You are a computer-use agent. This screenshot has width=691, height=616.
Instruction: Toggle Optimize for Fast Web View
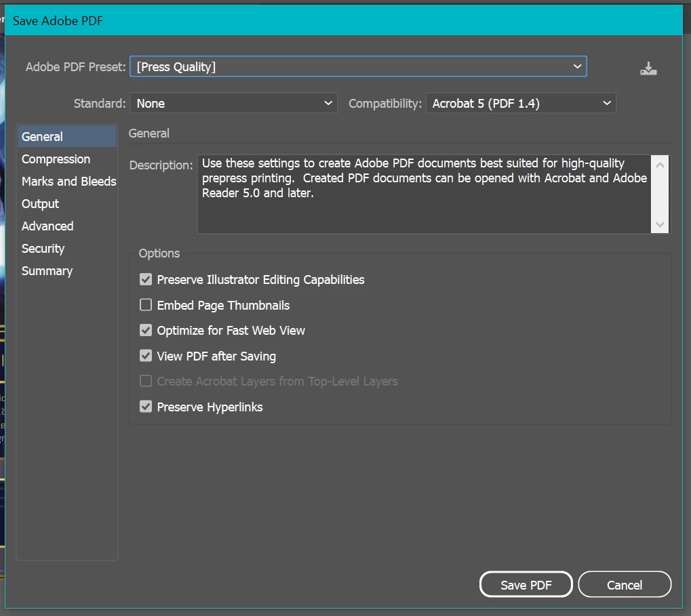click(x=146, y=330)
